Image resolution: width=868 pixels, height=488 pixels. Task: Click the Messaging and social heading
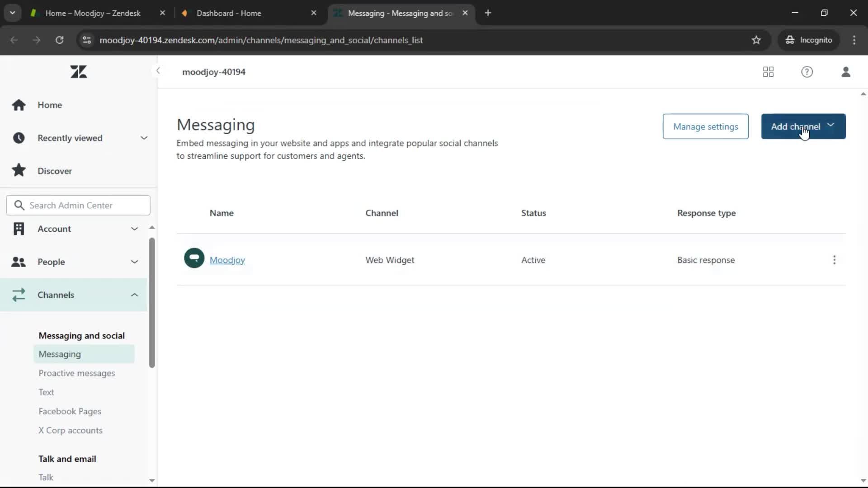[x=81, y=336]
